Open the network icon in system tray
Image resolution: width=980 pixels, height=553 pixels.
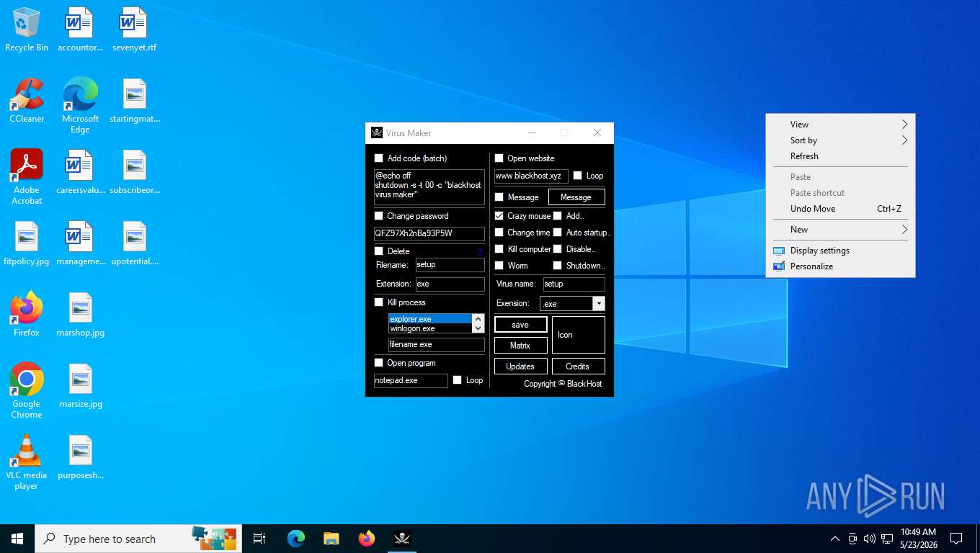pos(887,539)
